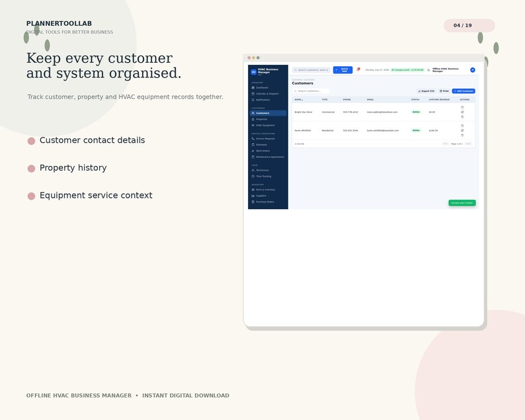Click the Dashboard icon in the sidebar
Image resolution: width=525 pixels, height=420 pixels.
pyautogui.click(x=253, y=87)
